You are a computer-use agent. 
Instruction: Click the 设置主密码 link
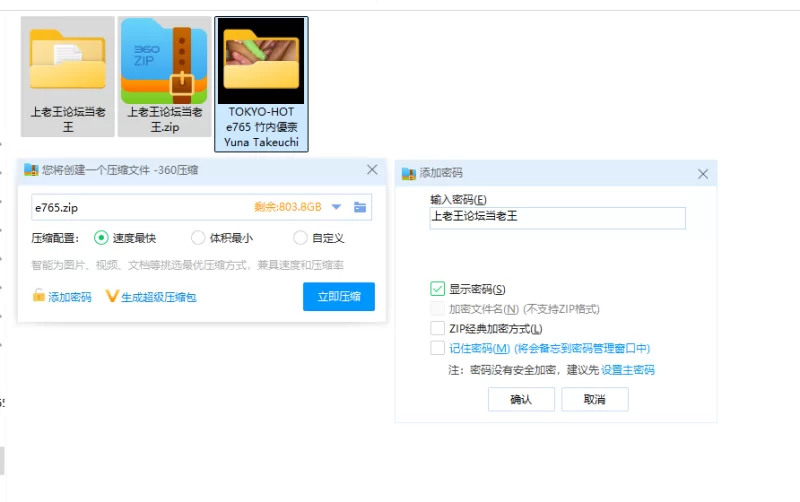point(628,370)
